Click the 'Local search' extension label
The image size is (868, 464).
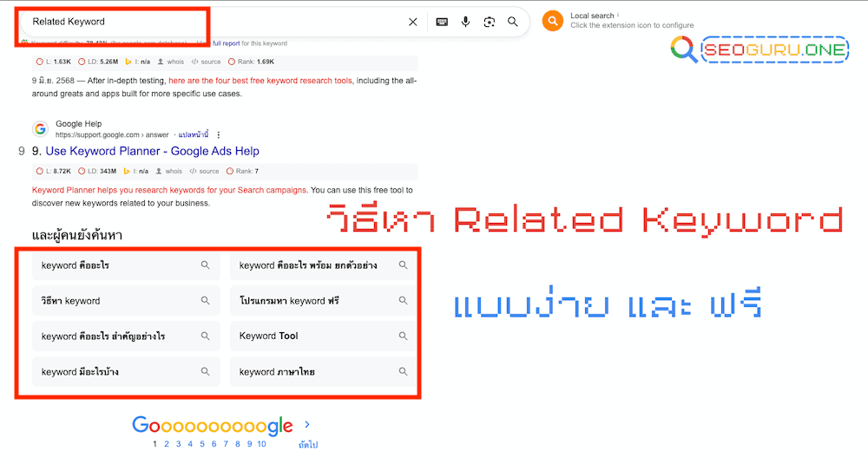(592, 16)
